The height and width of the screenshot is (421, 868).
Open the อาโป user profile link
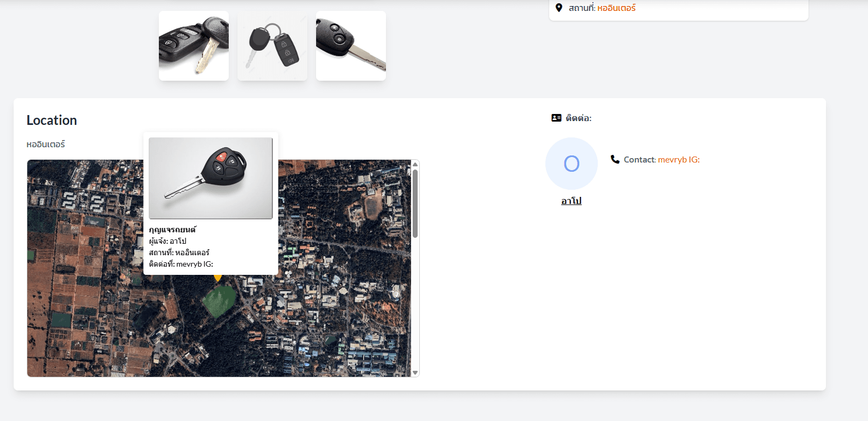pos(571,201)
